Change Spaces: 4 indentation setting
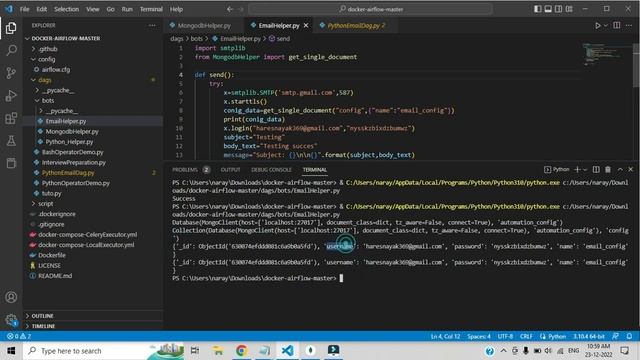640x360 pixels. [x=479, y=336]
